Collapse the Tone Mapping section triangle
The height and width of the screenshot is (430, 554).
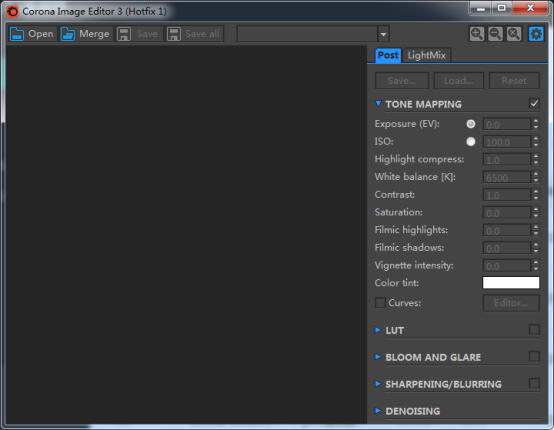[x=378, y=104]
